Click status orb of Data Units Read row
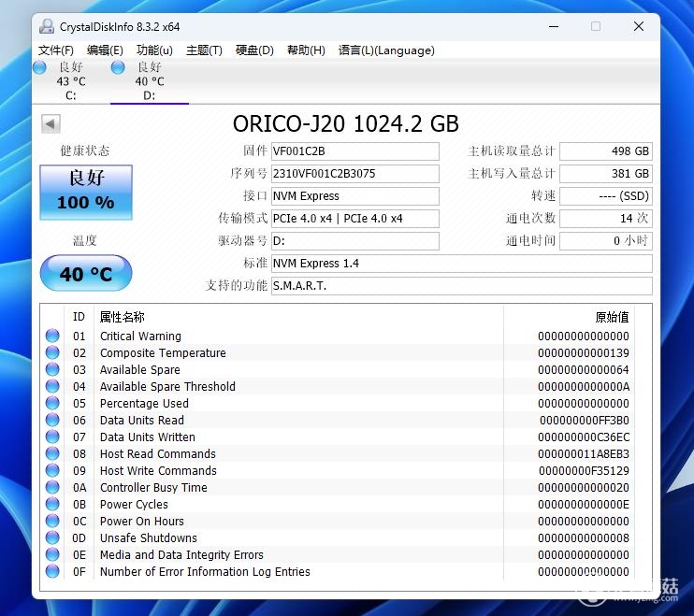 [52, 420]
